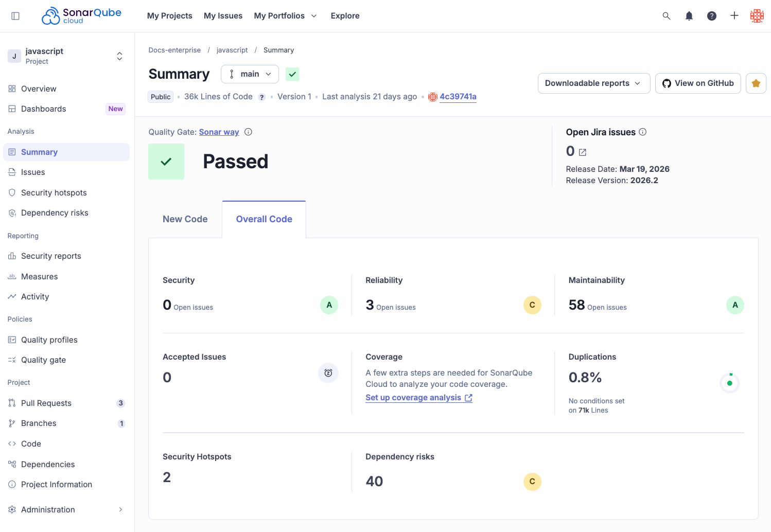Open Dependency risks in sidebar
Screen dimensions: 771x532
66,213
